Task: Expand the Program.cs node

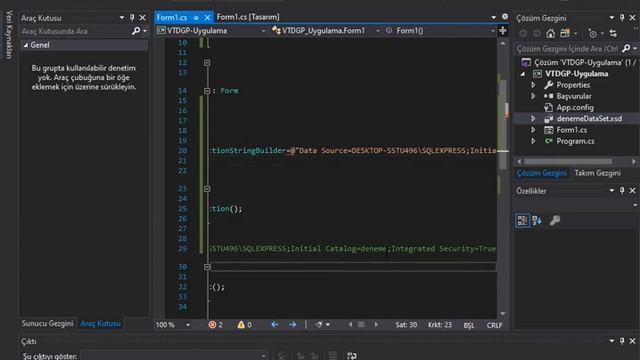Action: [x=533, y=141]
